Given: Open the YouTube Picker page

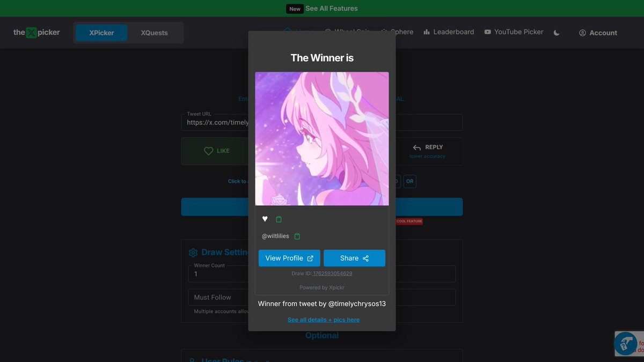Looking at the screenshot, I should [x=514, y=32].
